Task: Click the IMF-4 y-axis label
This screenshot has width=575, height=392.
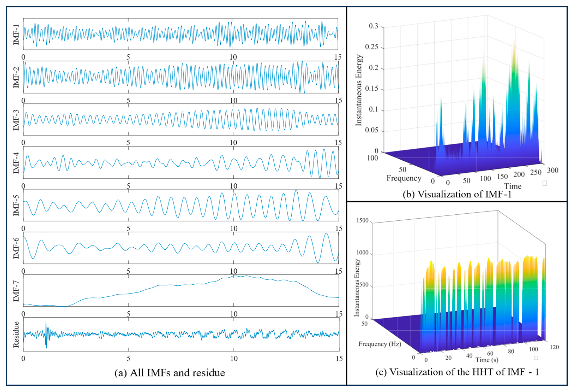Action: pos(16,163)
